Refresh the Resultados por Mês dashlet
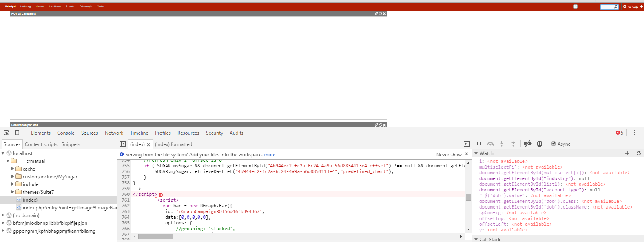The width and height of the screenshot is (644, 242). pyautogui.click(x=381, y=125)
